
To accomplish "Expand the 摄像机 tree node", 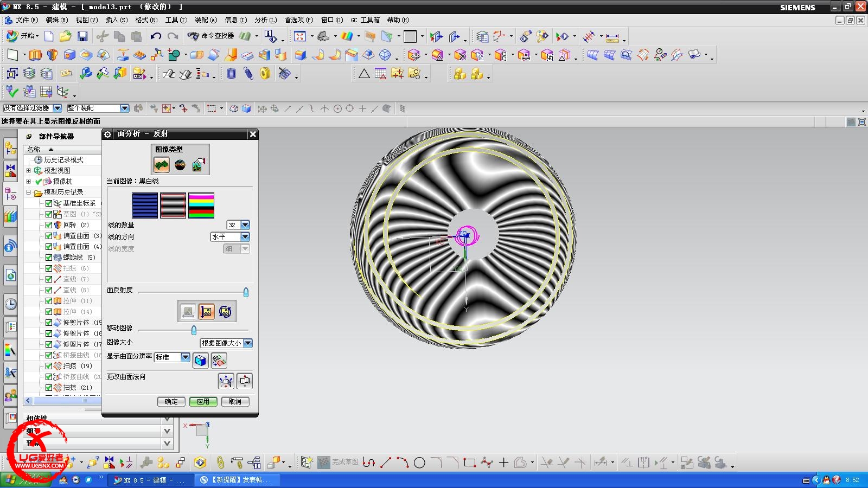I will [29, 181].
